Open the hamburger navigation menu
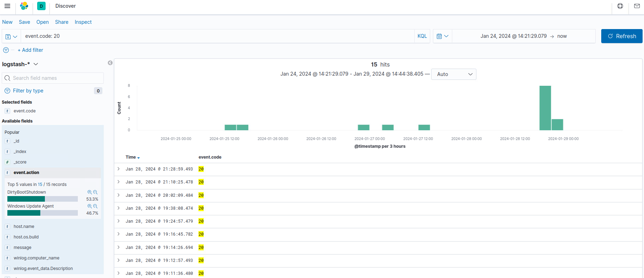The width and height of the screenshot is (644, 278). [x=7, y=6]
